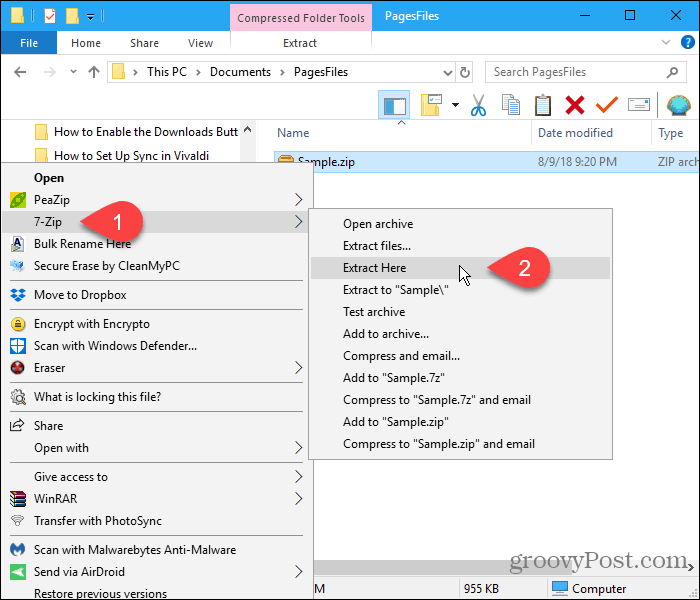This screenshot has width=700, height=600.
Task: Click the red X Delete icon
Action: (x=575, y=105)
